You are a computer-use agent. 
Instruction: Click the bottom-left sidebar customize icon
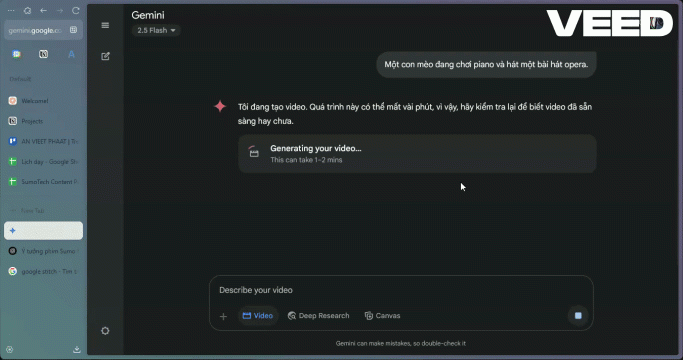[10, 350]
